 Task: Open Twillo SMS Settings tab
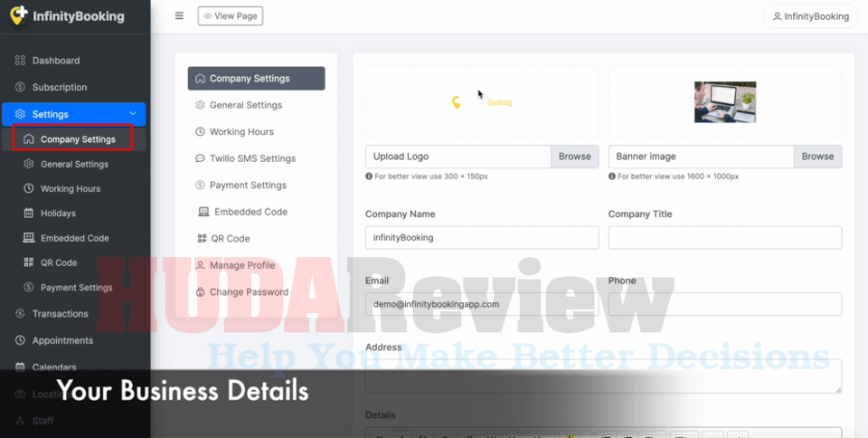[x=256, y=158]
